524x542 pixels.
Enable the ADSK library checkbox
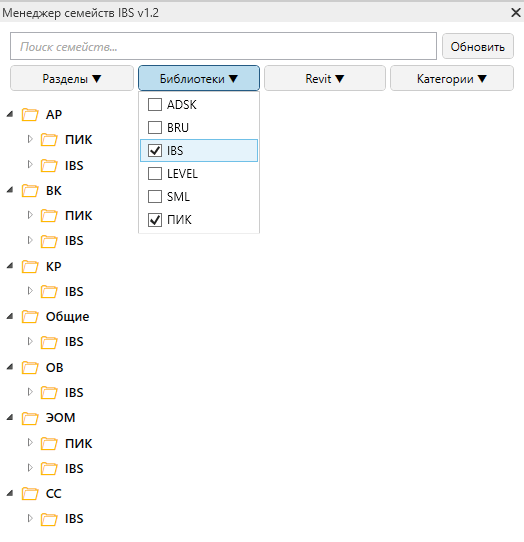[155, 104]
